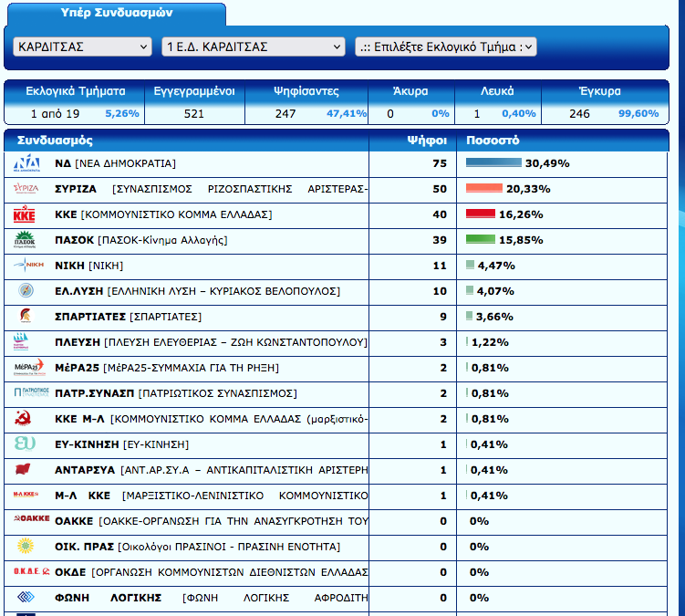Click the green ΠΑΣΟΚ party logo
The height and width of the screenshot is (616, 685).
[x=25, y=240]
